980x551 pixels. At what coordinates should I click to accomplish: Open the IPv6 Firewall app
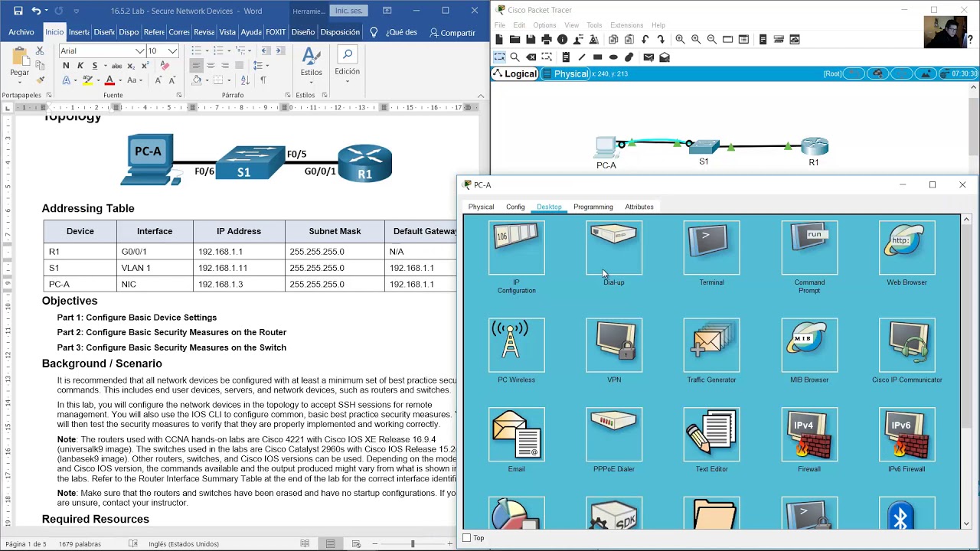point(906,435)
